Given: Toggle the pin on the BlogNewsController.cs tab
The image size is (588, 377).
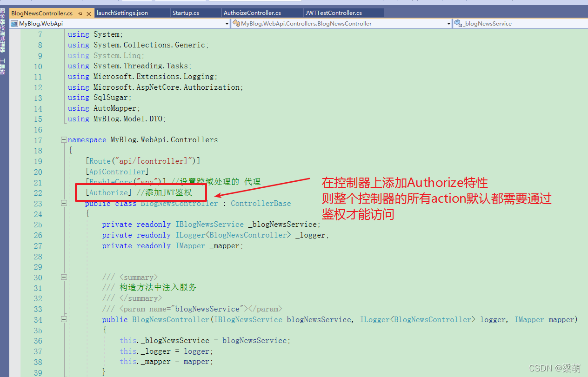Looking at the screenshot, I should [80, 13].
